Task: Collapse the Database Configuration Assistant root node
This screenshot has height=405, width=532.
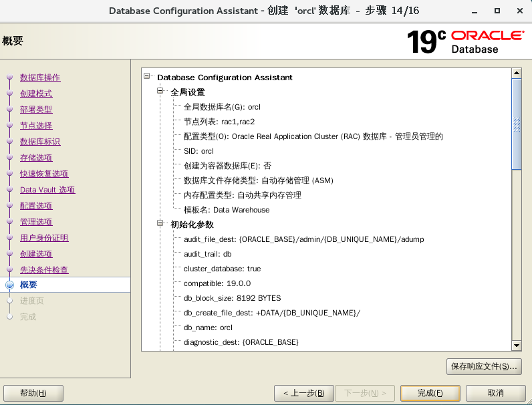Action: [147, 77]
